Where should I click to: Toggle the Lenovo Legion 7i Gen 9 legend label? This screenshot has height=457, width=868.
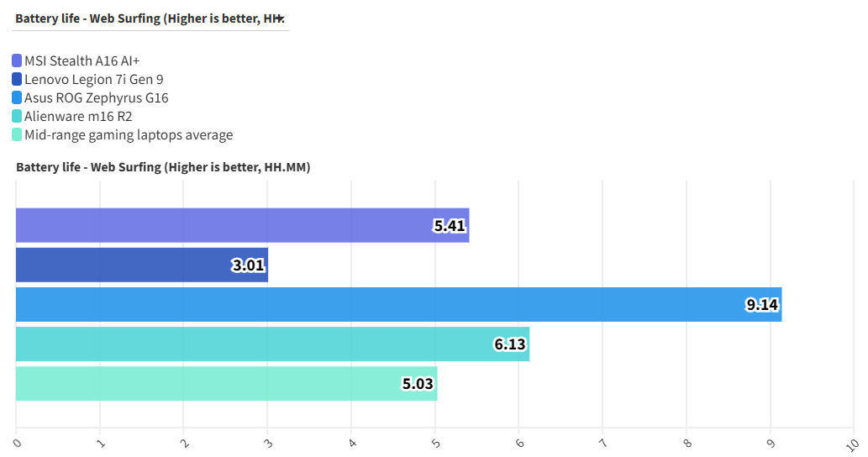tap(94, 79)
